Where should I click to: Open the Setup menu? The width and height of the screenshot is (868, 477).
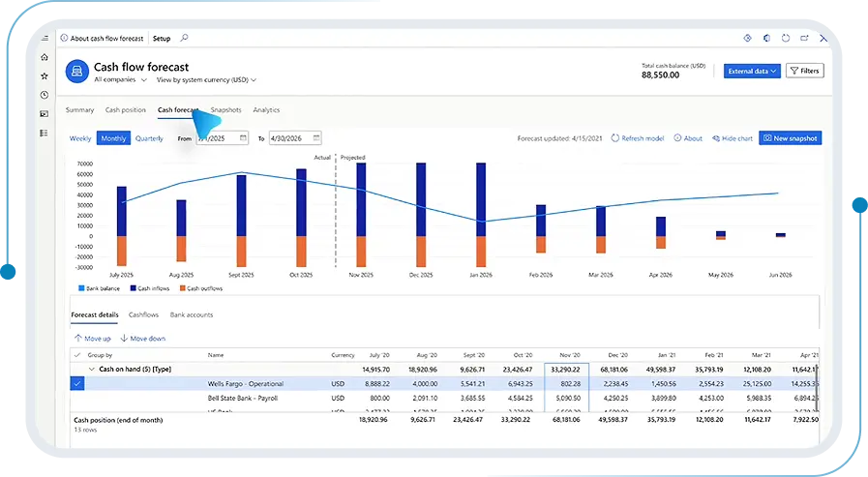point(162,38)
